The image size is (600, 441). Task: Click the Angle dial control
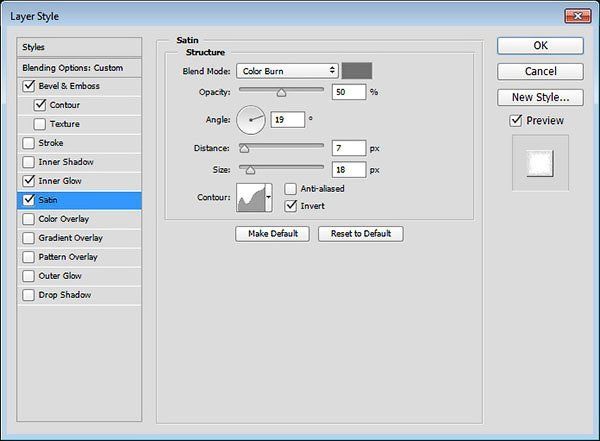point(251,120)
